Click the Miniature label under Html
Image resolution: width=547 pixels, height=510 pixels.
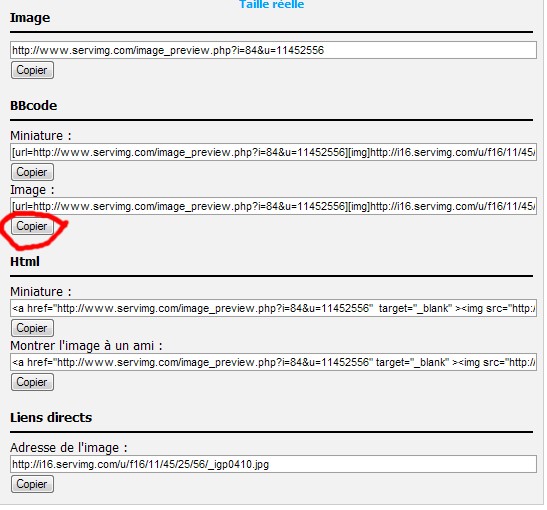click(x=40, y=292)
